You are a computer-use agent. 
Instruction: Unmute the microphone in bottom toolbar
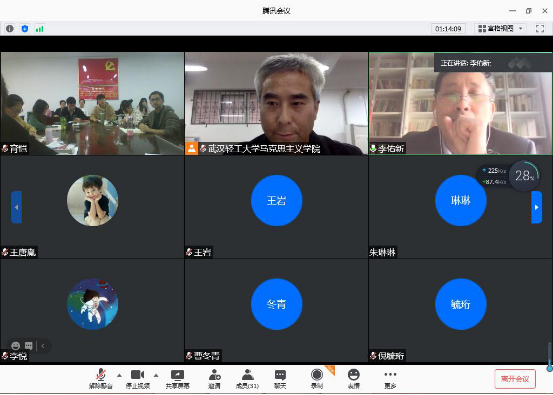(x=101, y=378)
